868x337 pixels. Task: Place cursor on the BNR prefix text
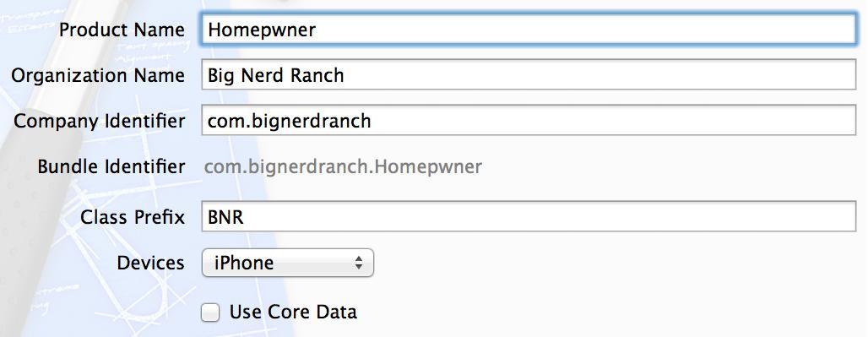click(225, 217)
